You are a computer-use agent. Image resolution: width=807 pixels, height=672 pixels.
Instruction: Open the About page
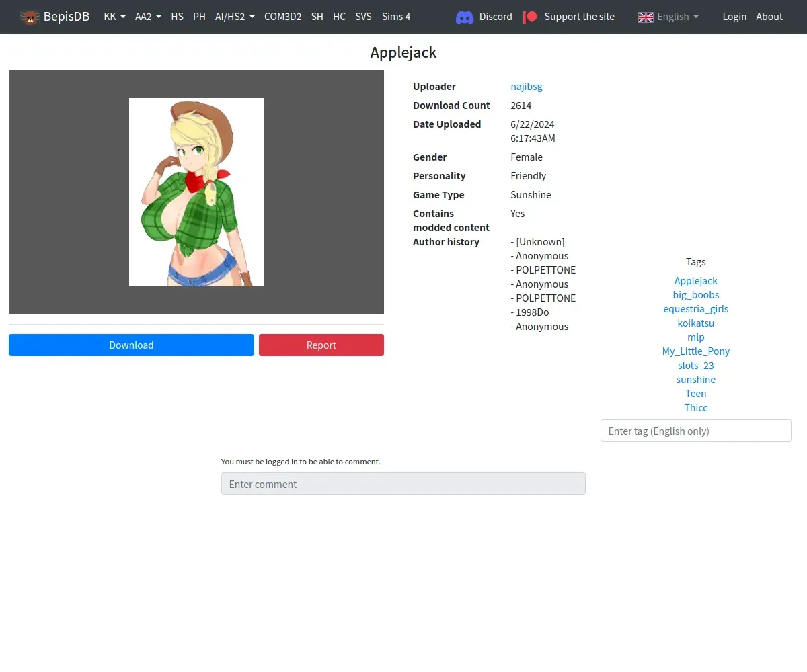(x=769, y=17)
